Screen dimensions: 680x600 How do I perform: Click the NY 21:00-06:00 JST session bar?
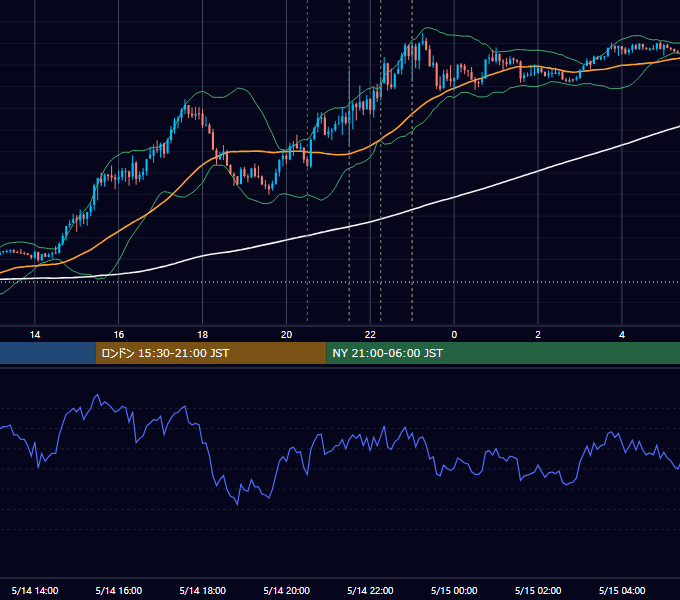[x=503, y=353]
